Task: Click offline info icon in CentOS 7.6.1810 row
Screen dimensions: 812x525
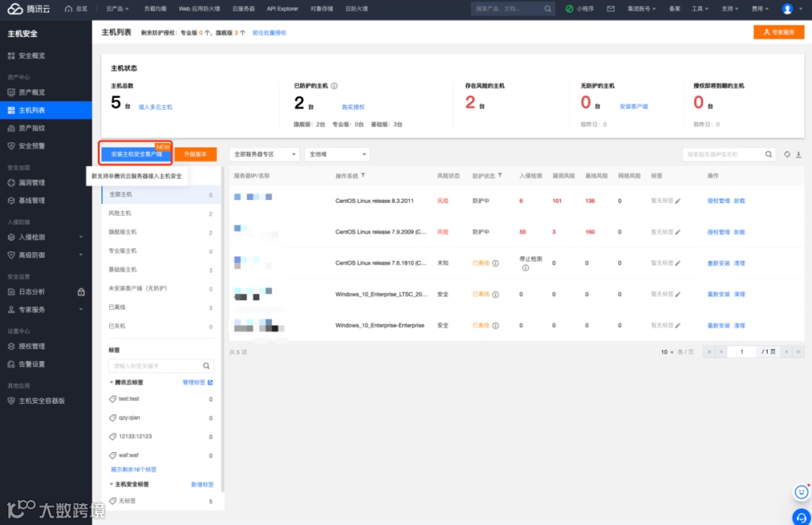Action: point(495,263)
